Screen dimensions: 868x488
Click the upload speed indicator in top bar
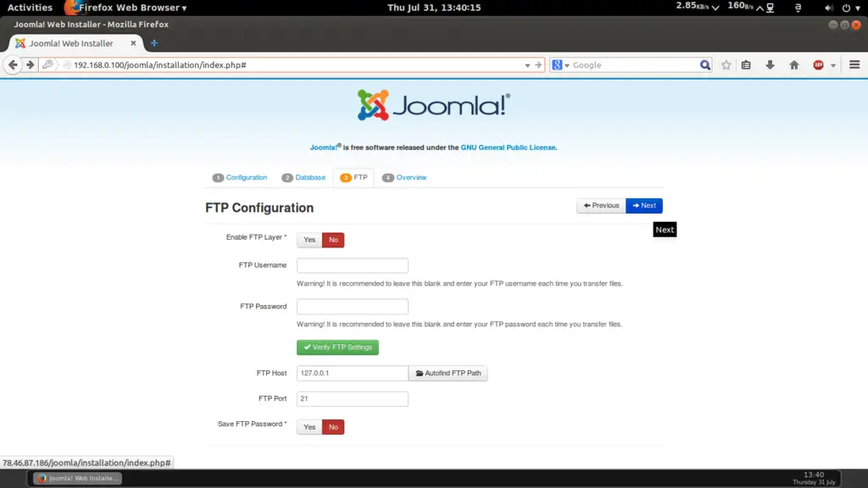click(745, 7)
